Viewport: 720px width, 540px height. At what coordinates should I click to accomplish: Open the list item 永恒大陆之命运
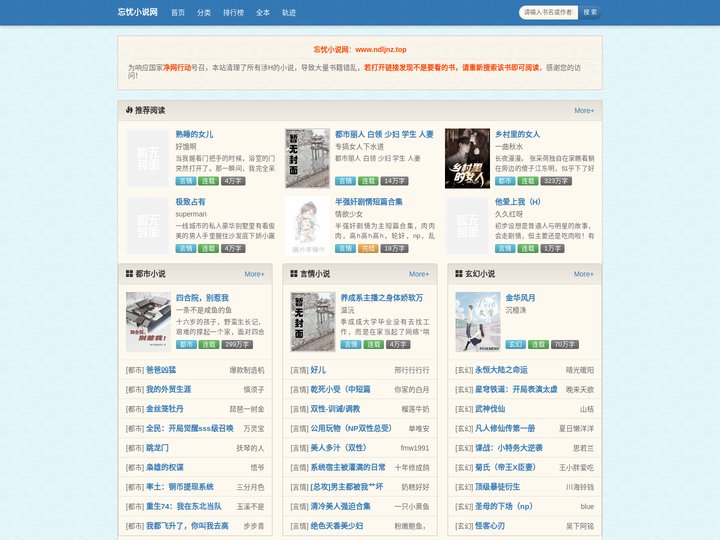(501, 370)
